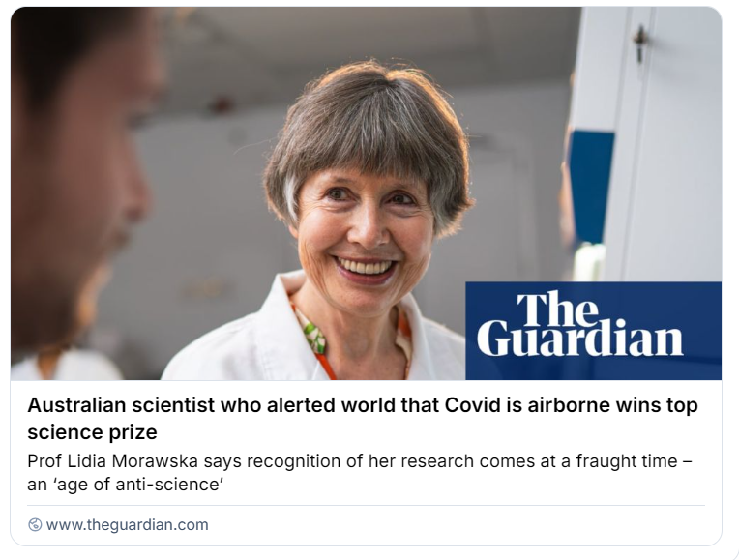739x560 pixels.
Task: Click the woman's green beaded necklace
Action: pos(312,336)
